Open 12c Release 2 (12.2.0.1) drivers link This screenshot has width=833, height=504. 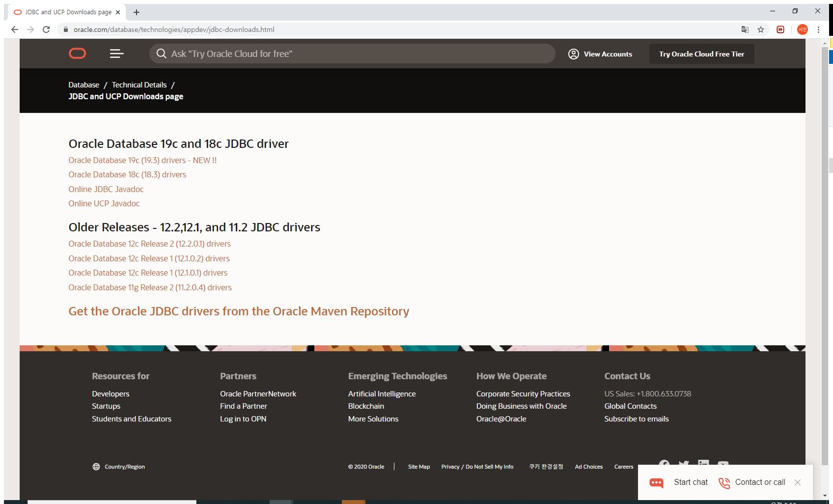(x=149, y=244)
